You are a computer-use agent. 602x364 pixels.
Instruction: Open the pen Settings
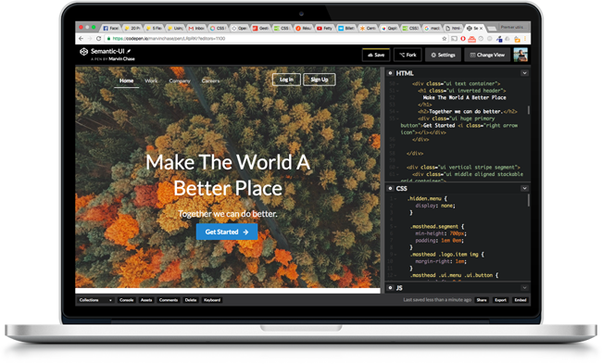pyautogui.click(x=443, y=55)
